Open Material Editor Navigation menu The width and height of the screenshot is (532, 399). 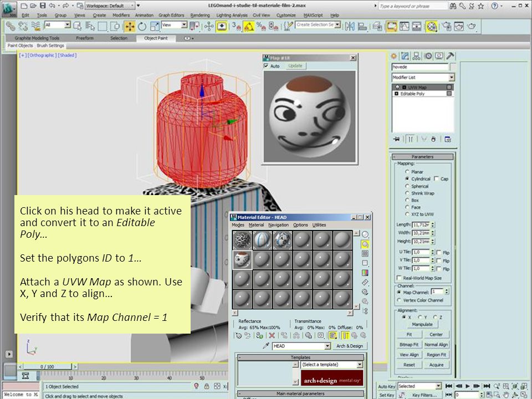pyautogui.click(x=278, y=225)
